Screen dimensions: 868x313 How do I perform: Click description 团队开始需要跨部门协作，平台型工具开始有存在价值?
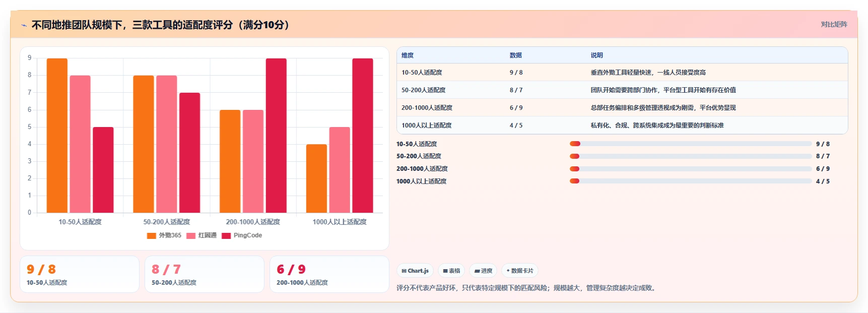pyautogui.click(x=663, y=90)
